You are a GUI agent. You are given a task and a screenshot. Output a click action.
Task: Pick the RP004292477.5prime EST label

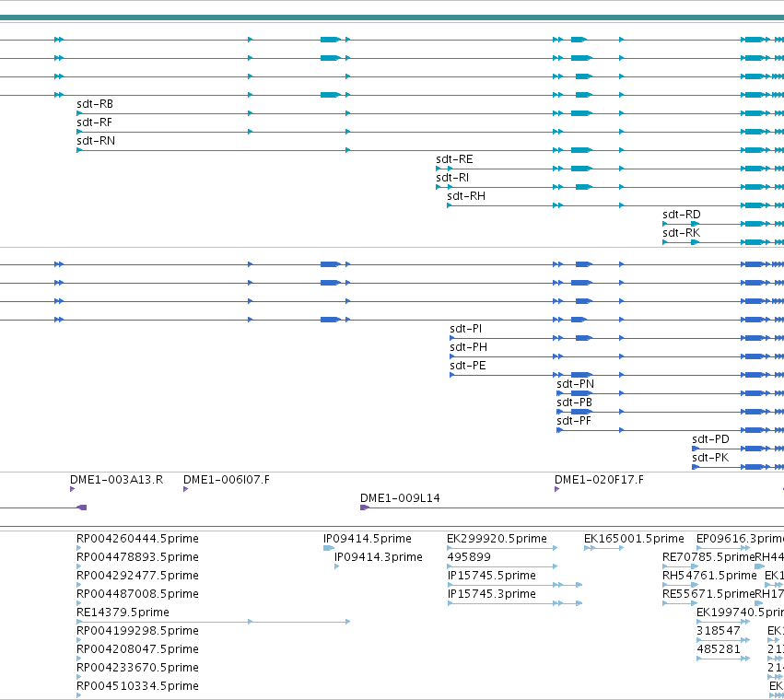pos(137,576)
